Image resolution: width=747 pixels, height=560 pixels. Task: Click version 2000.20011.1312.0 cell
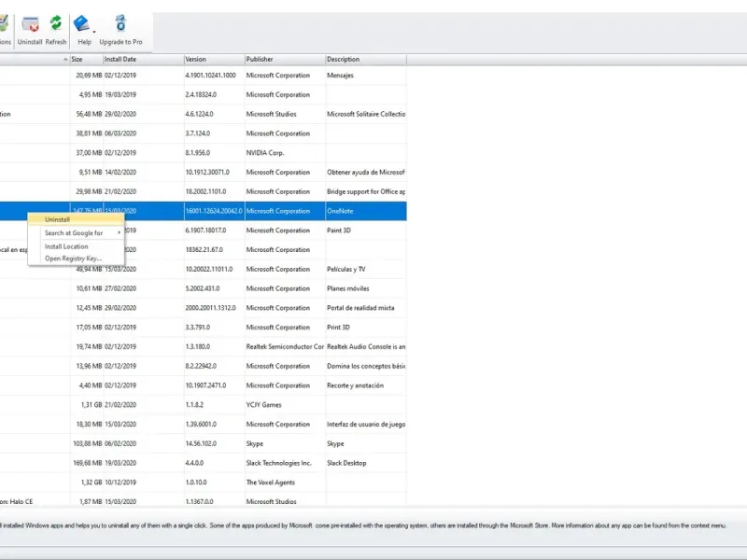(x=211, y=308)
